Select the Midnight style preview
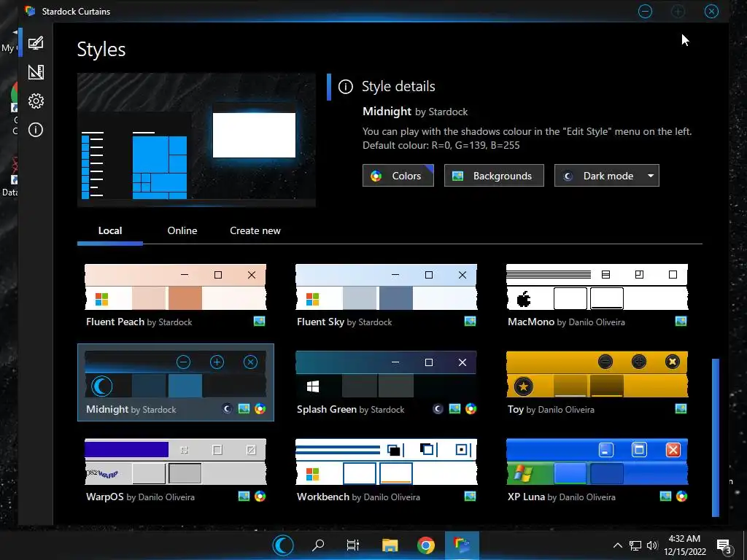The width and height of the screenshot is (747, 560). pyautogui.click(x=175, y=374)
